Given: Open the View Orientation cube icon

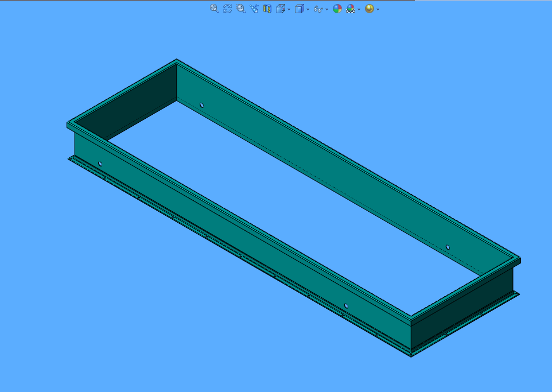Looking at the screenshot, I should 280,9.
